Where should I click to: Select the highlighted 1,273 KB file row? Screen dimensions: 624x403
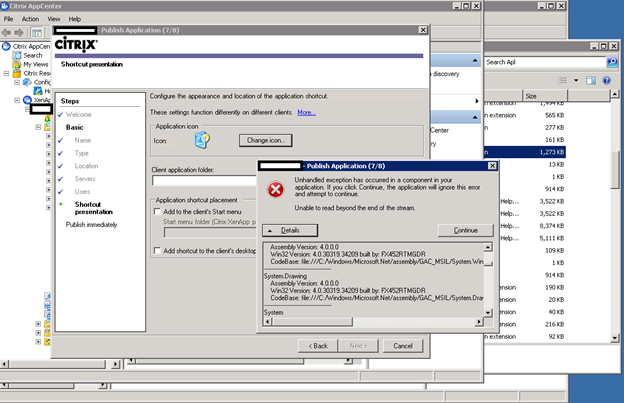click(525, 152)
